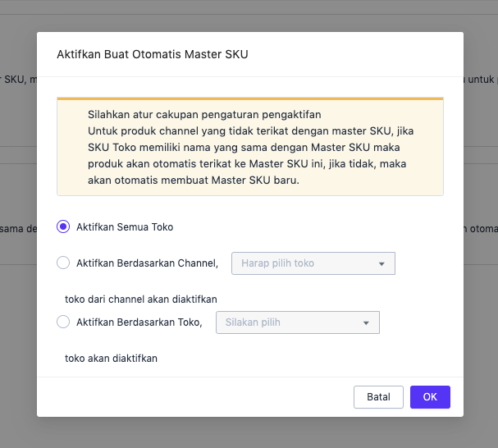Screen dimensions: 498x448
Task: Click the arrow in Harap pilih toko box
Action: point(381,263)
